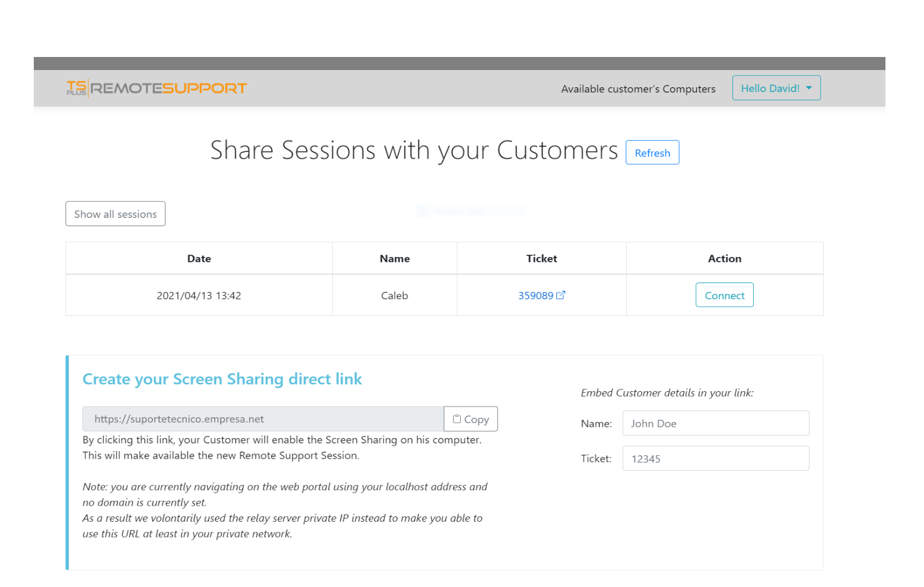The height and width of the screenshot is (587, 924).
Task: Click the Ticket column header
Action: click(x=542, y=259)
